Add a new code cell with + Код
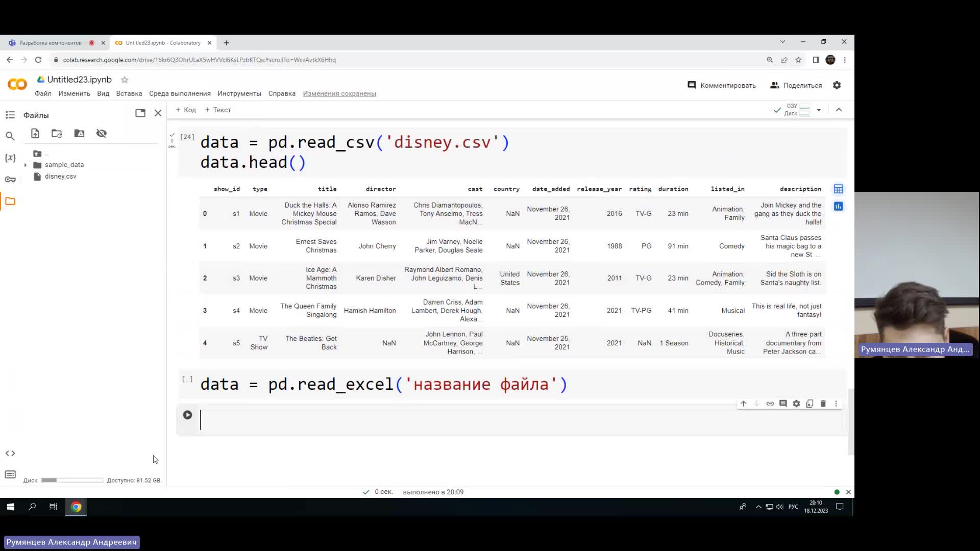The image size is (980, 551). [186, 110]
